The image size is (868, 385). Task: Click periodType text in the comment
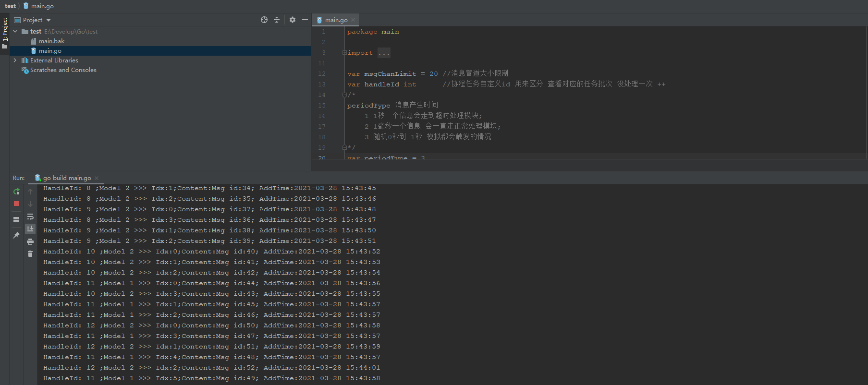coord(368,106)
